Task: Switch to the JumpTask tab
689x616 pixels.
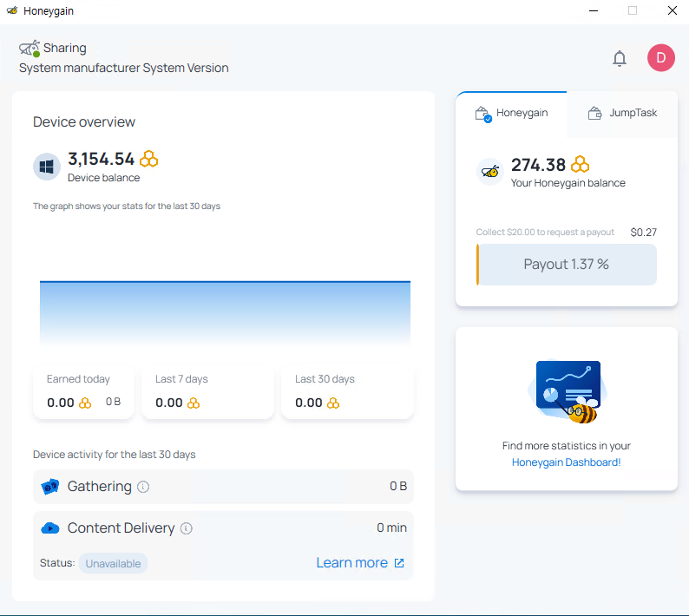Action: 622,114
